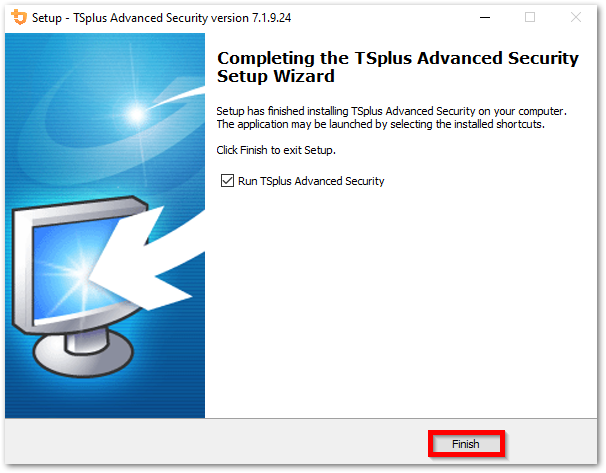Viewport: 606px width, 473px height.
Task: Click the orange TSplus icon in title bar
Action: pos(19,17)
